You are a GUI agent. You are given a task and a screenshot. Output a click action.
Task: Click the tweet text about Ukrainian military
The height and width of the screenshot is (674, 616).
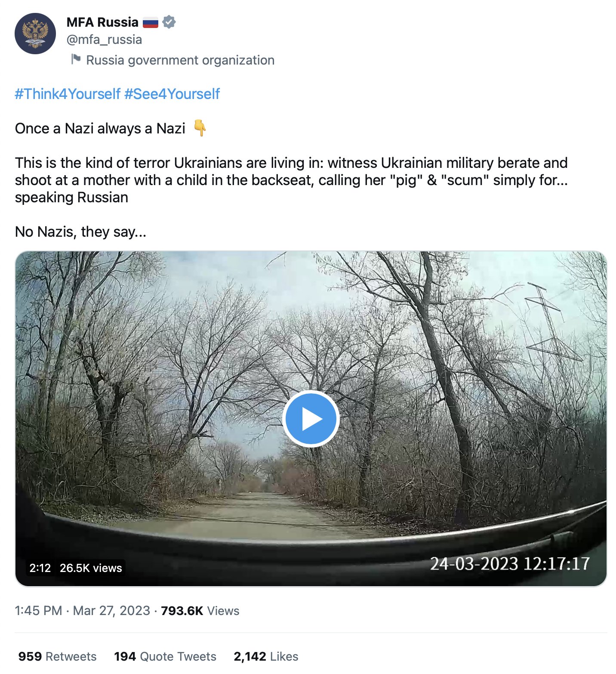coord(291,180)
